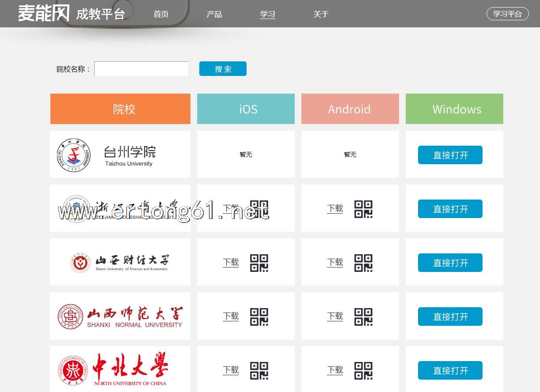540x392 pixels.
Task: Focus the 院校名称 search input field
Action: coord(141,69)
